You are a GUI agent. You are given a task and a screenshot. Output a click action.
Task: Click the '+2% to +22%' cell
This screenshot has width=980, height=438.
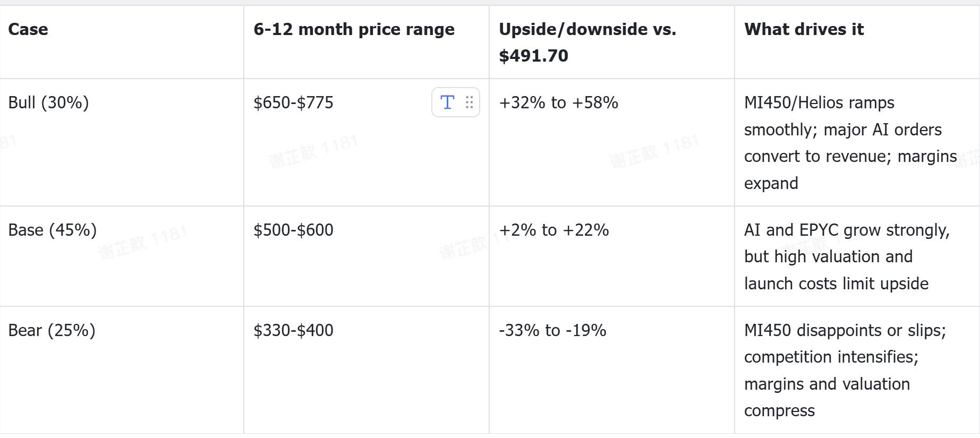[612, 256]
